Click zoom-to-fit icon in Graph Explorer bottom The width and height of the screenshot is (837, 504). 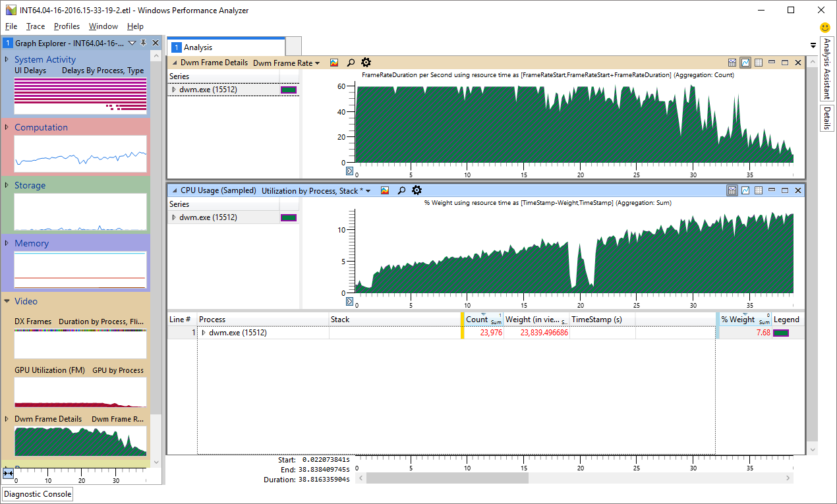coord(8,473)
